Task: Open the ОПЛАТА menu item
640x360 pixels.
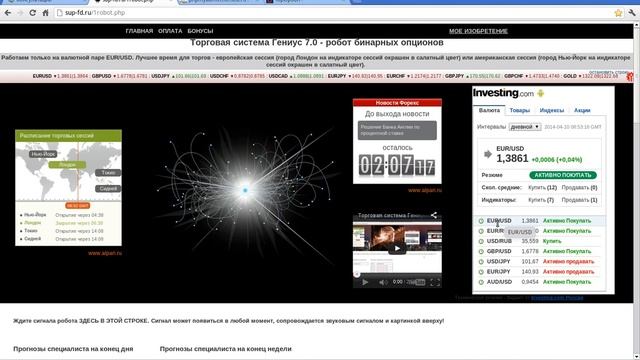Action: click(x=170, y=31)
